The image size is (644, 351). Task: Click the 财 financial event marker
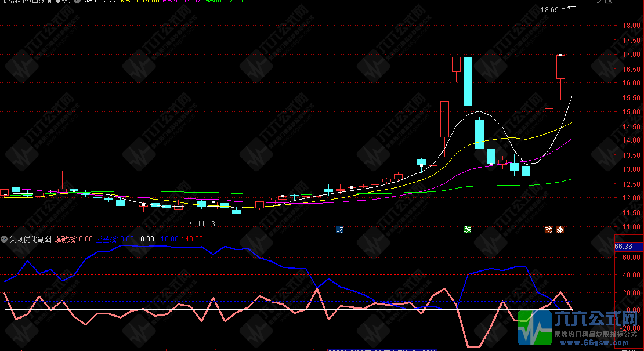(339, 230)
